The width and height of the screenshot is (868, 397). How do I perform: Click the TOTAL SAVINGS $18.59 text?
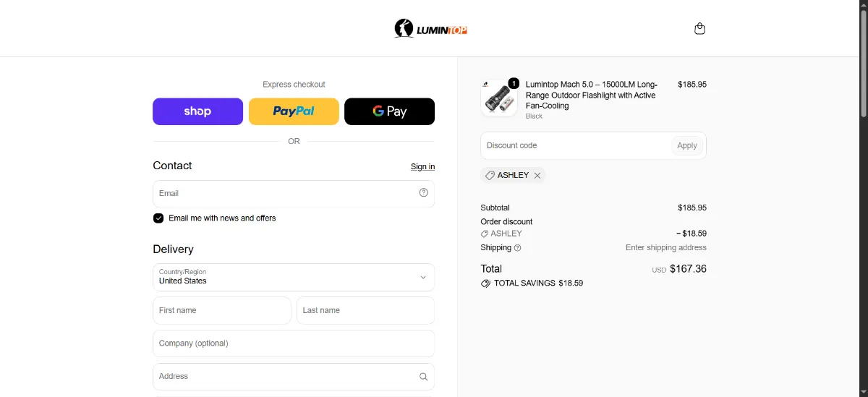(538, 283)
